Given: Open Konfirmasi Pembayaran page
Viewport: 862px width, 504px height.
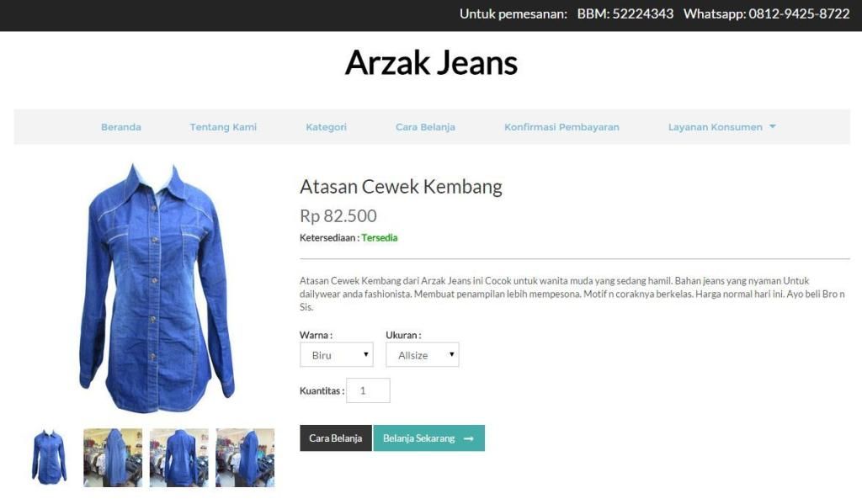Looking at the screenshot, I should [x=561, y=127].
